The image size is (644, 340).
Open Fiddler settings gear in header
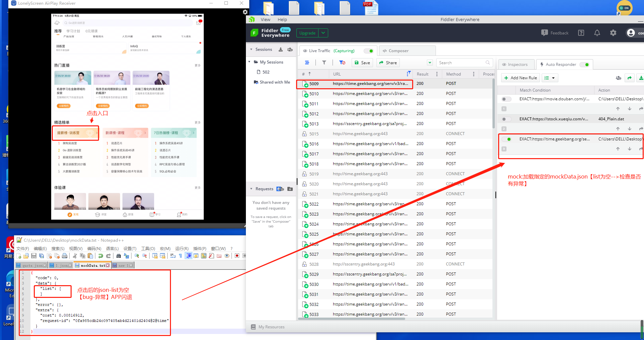pyautogui.click(x=613, y=33)
